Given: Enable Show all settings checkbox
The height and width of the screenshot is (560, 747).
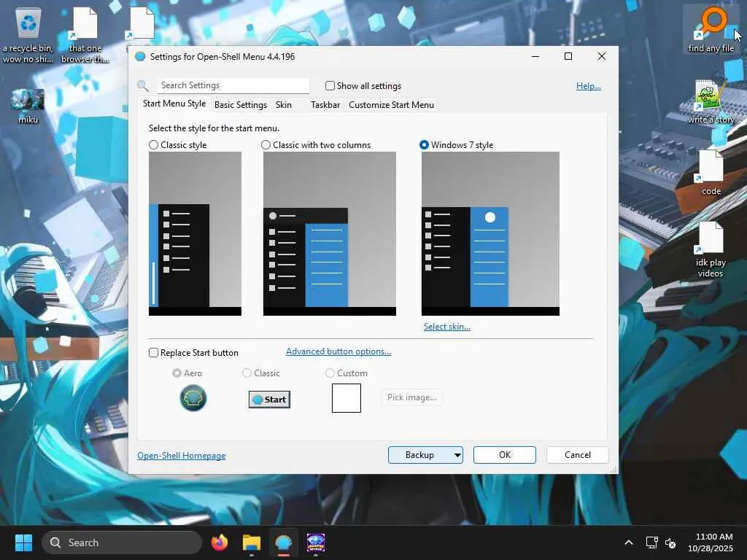Looking at the screenshot, I should coord(330,86).
